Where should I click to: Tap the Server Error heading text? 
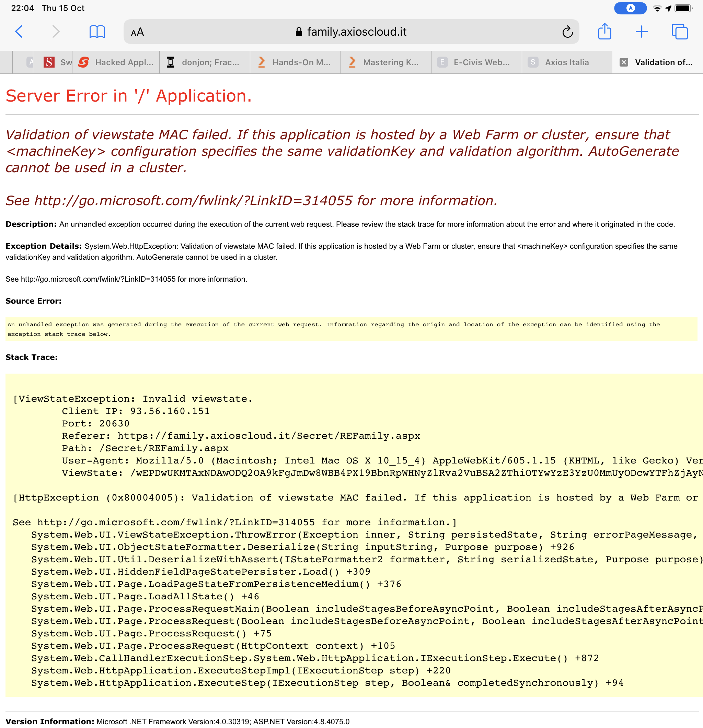click(129, 96)
